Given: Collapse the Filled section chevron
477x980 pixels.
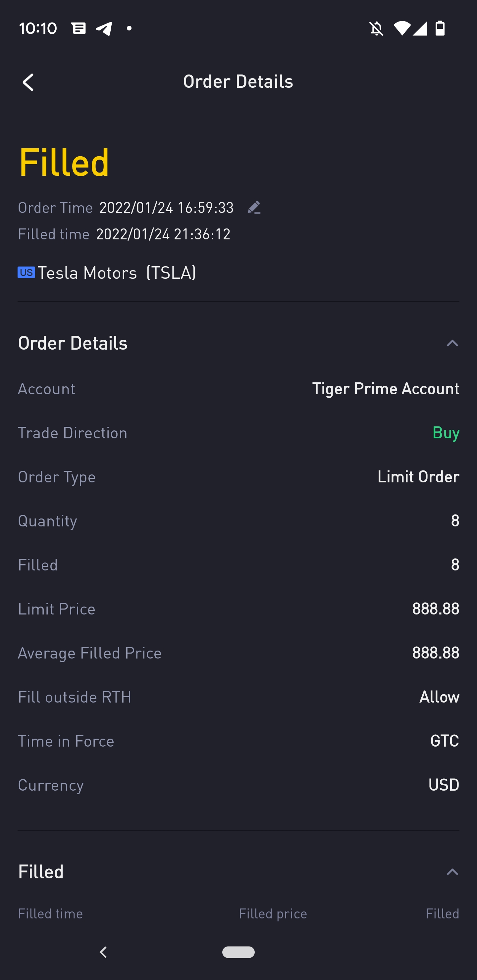Looking at the screenshot, I should coord(452,872).
